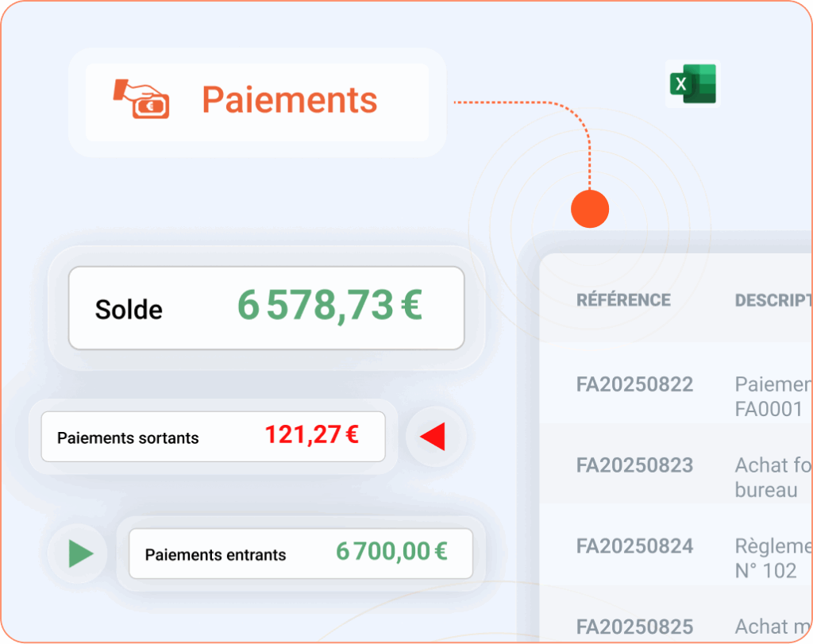Sort by the RÉFÉRENCE column header
Screen dimensions: 813x644
tap(623, 300)
